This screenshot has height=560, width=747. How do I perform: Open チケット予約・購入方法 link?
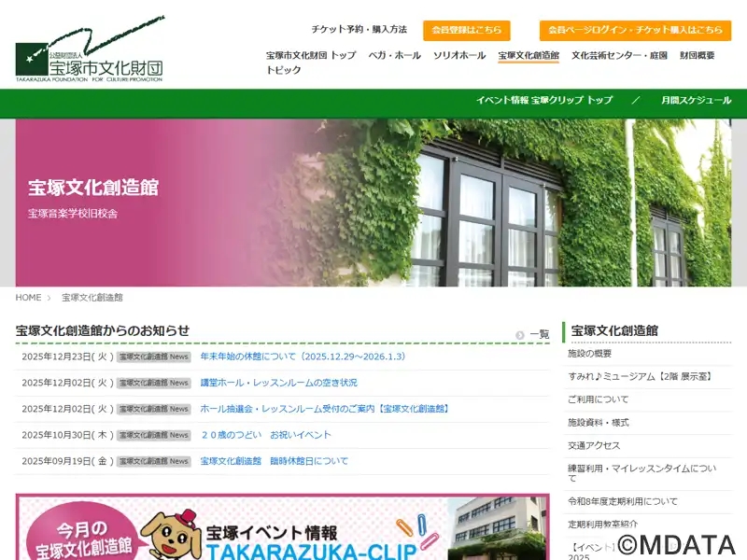pyautogui.click(x=359, y=30)
